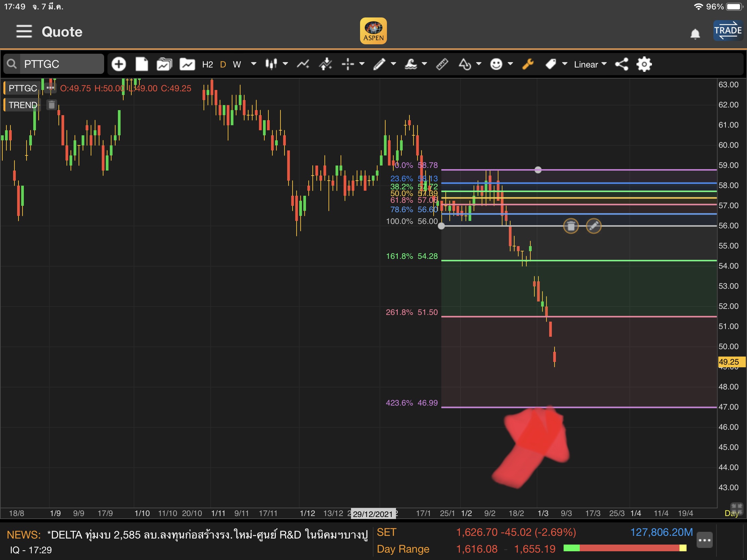This screenshot has width=747, height=560.
Task: Tap the PTTGC series label
Action: point(23,88)
